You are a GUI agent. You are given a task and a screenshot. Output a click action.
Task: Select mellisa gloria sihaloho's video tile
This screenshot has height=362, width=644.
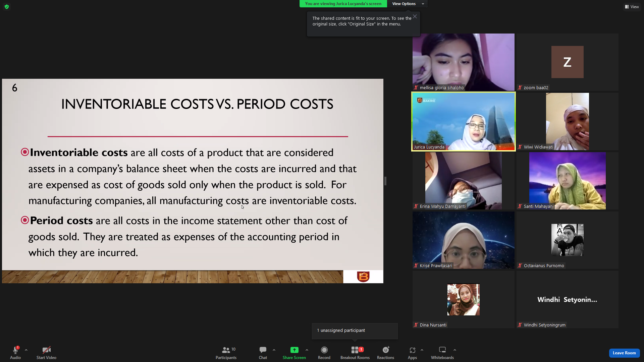(x=464, y=62)
